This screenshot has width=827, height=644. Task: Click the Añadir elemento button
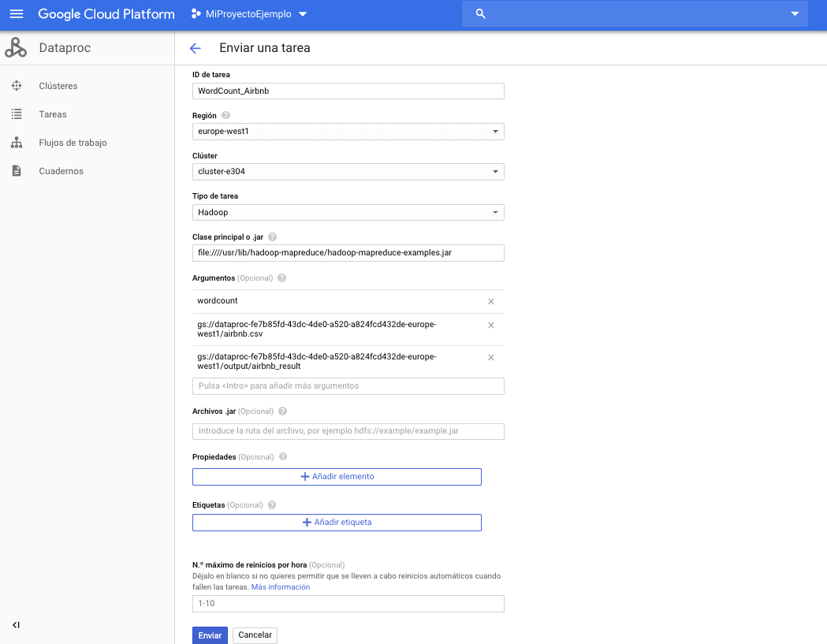point(337,476)
